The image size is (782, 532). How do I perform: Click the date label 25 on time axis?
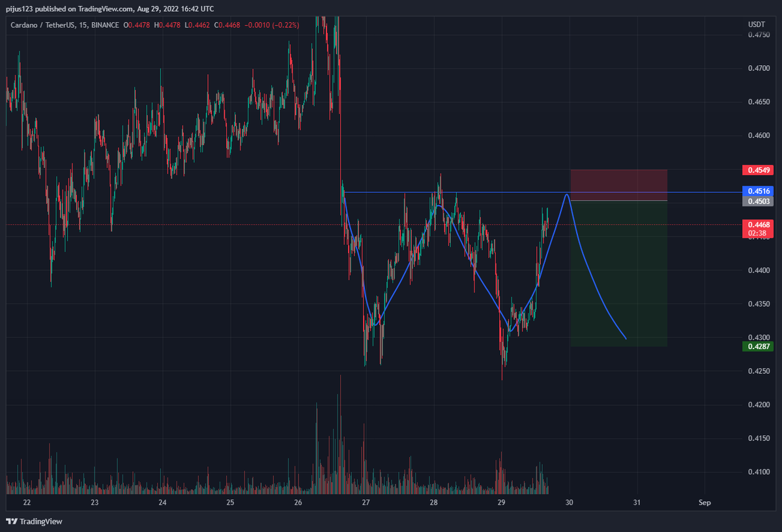[230, 503]
